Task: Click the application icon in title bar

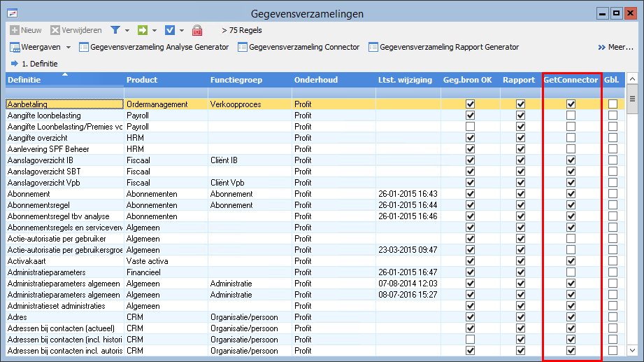Action: coord(13,13)
